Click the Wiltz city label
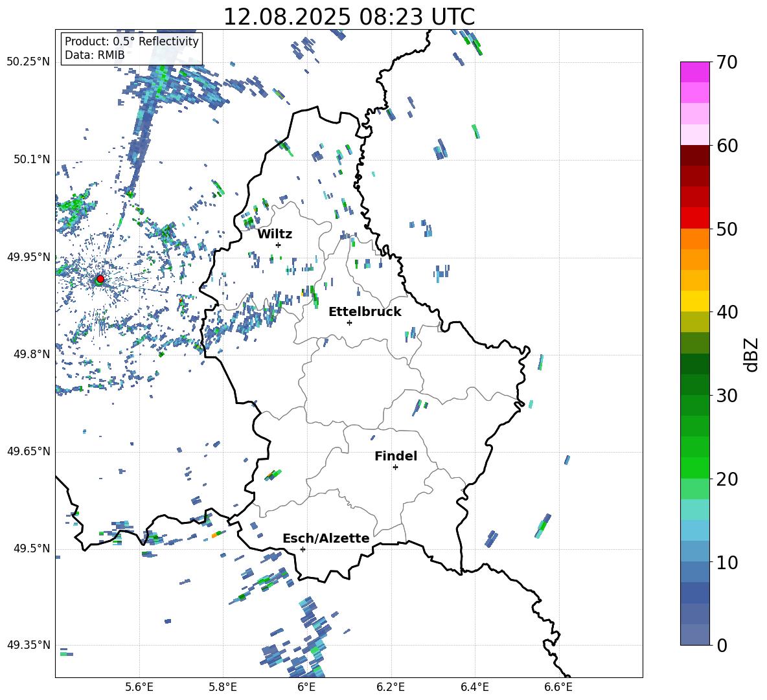This screenshot has width=767, height=700. coord(275,234)
